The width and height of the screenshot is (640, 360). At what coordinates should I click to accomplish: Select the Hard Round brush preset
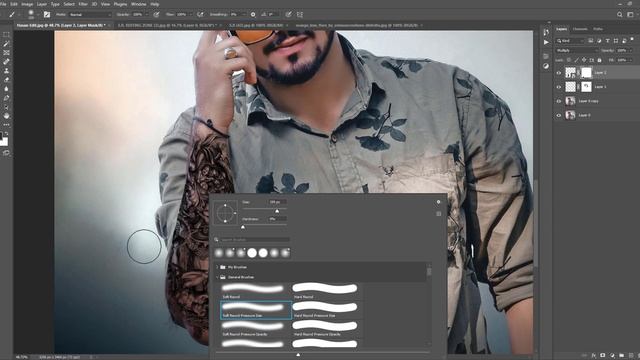[325, 291]
